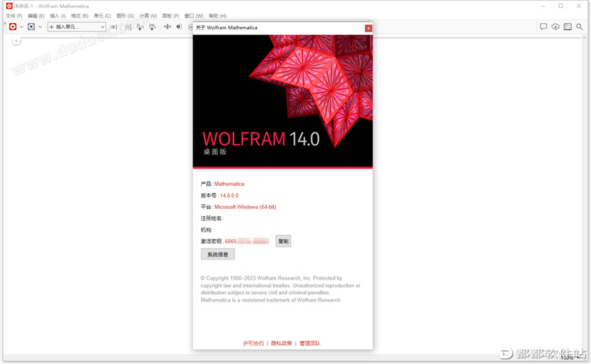The height and width of the screenshot is (364, 591).
Task: Open the 插入 (I) menu
Action: point(58,16)
